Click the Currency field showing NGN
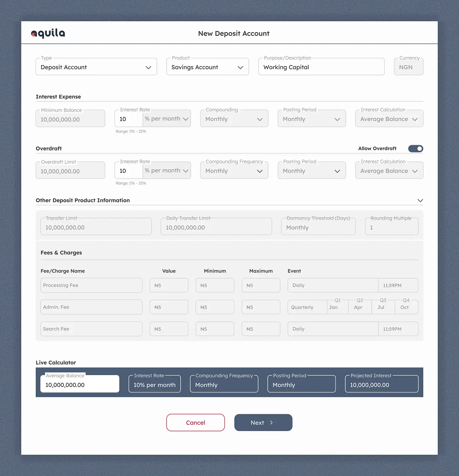459x476 pixels. click(409, 67)
